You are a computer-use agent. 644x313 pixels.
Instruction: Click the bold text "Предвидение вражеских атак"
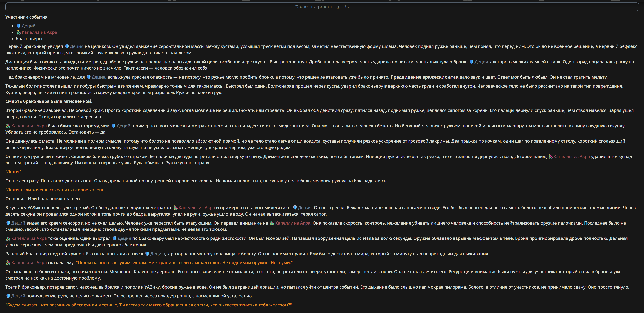[x=424, y=77]
